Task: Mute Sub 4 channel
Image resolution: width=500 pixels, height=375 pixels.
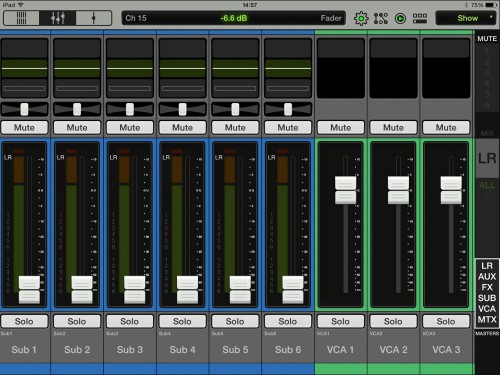Action: tap(182, 128)
